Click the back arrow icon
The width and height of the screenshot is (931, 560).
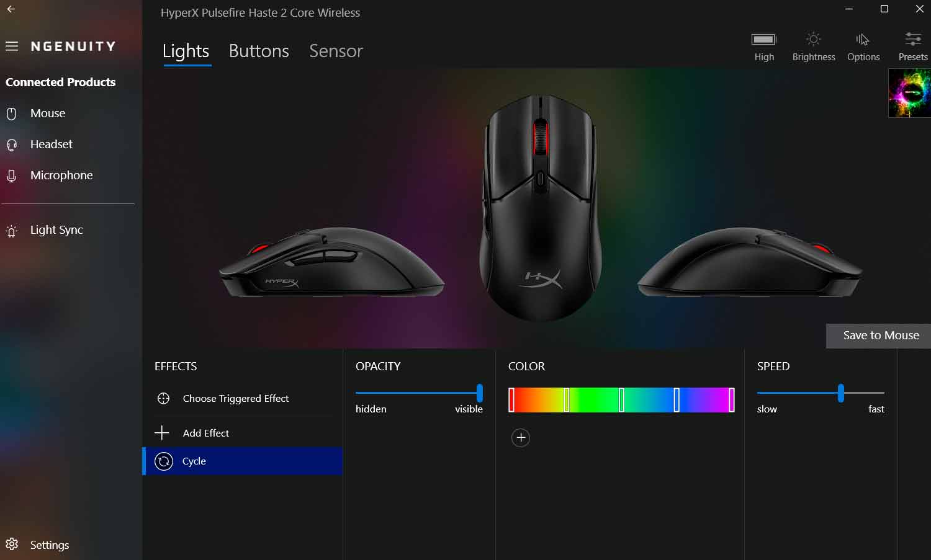(11, 9)
